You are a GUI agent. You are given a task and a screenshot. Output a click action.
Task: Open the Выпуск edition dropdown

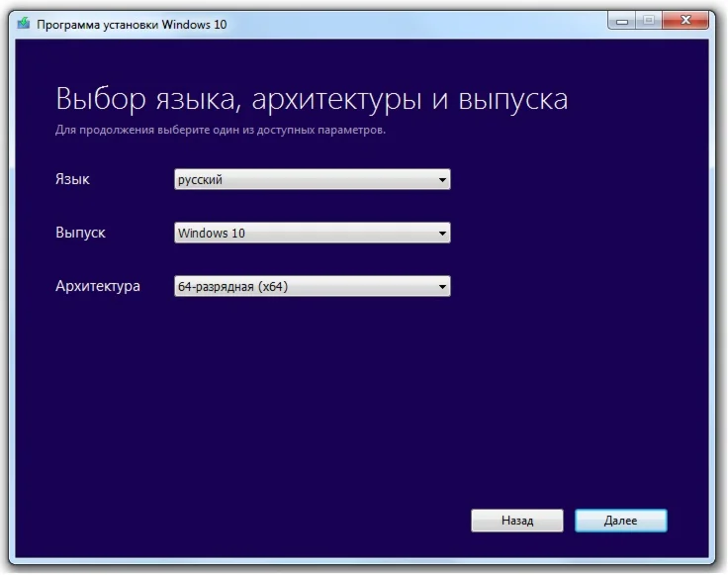(312, 233)
